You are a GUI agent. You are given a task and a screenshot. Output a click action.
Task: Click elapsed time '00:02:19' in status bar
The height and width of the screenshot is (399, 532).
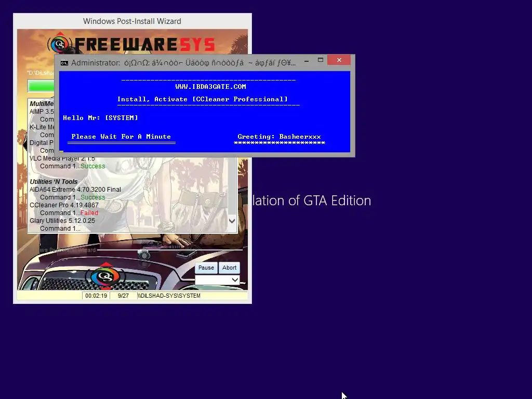pos(96,296)
